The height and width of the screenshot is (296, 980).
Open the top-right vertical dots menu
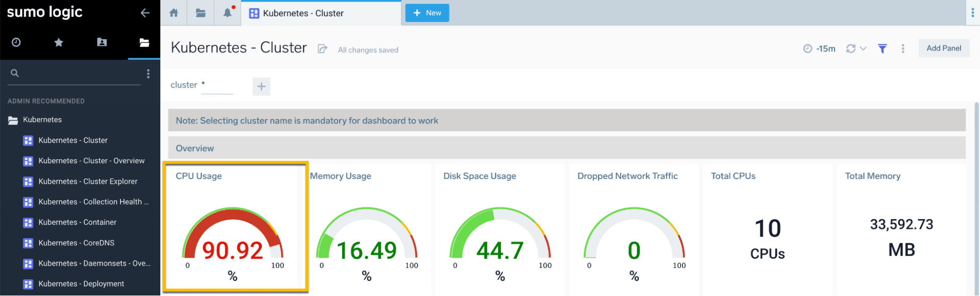click(x=973, y=13)
